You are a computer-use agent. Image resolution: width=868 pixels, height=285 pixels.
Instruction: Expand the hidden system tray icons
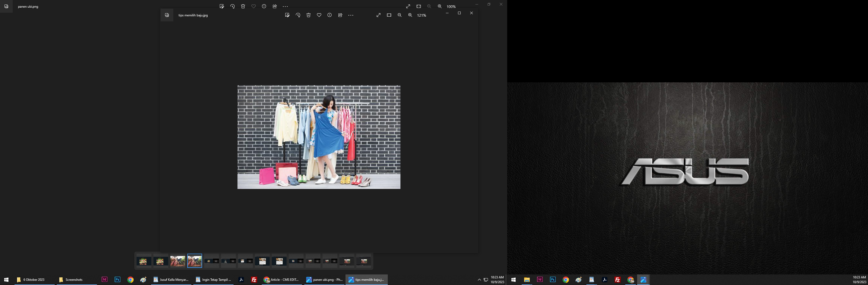tap(479, 280)
